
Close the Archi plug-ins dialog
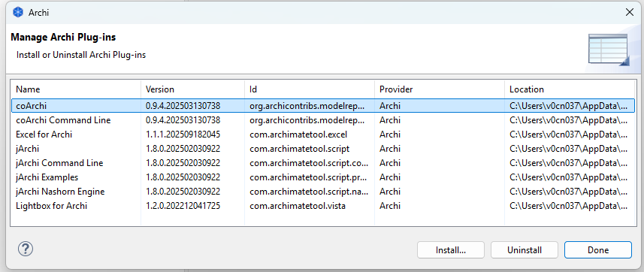[629, 12]
